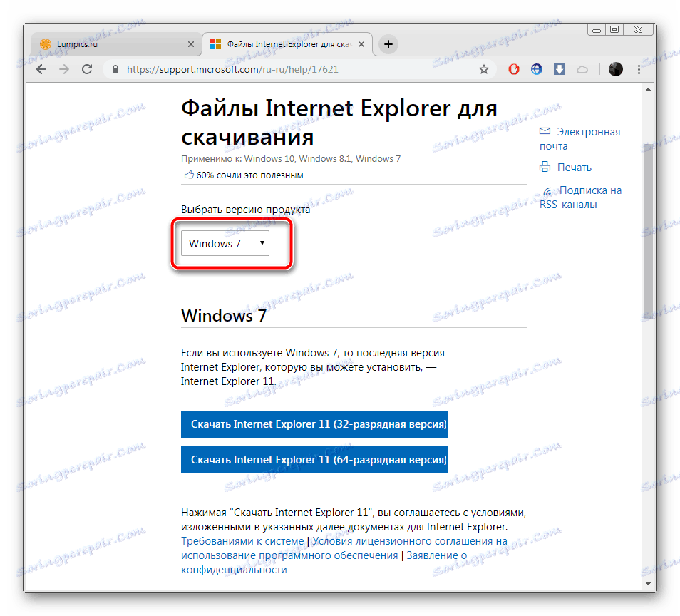Open the license agreement terms link

click(x=344, y=548)
